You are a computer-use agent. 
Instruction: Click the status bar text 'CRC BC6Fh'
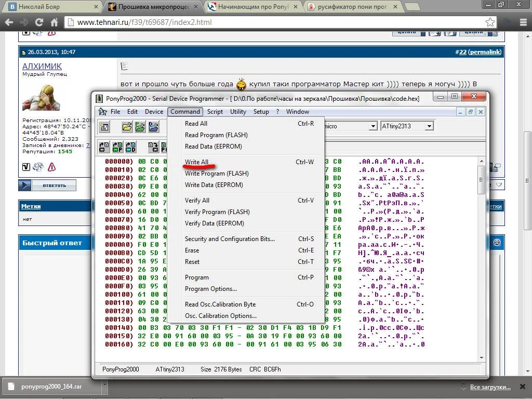(265, 369)
